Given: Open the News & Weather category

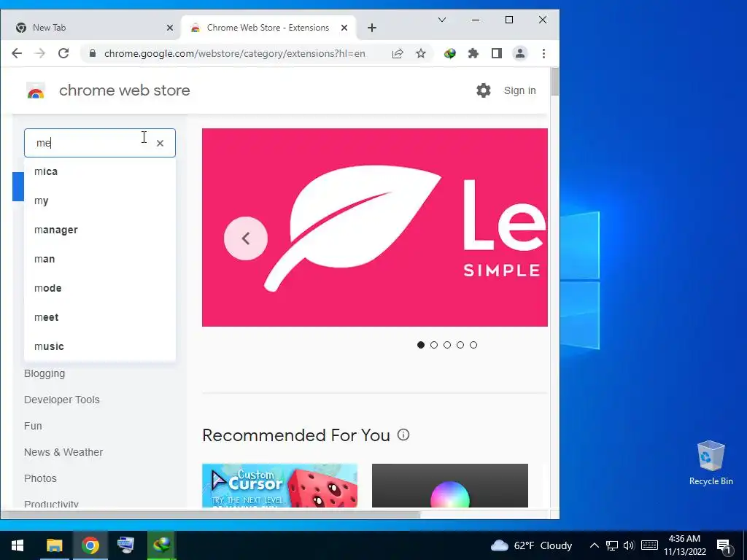Looking at the screenshot, I should pos(63,452).
